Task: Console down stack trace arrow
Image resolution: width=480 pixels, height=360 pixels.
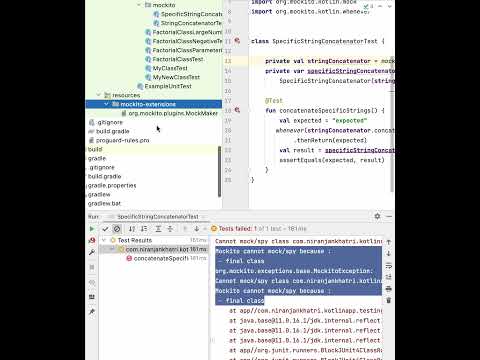Action: 389,254
